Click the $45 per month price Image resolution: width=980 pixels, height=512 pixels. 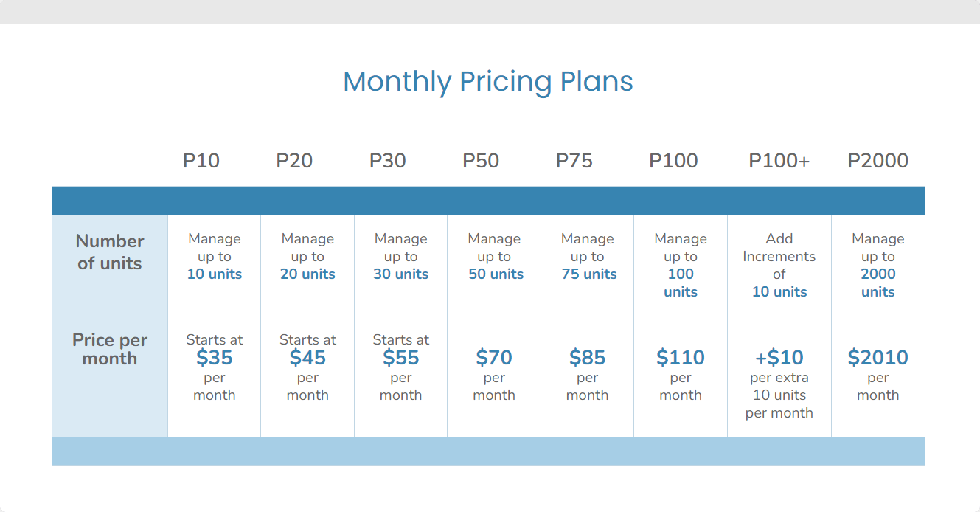[x=307, y=358]
